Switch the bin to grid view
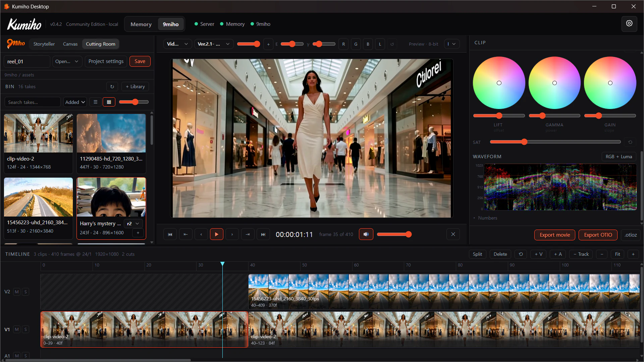The image size is (644, 362). 109,102
